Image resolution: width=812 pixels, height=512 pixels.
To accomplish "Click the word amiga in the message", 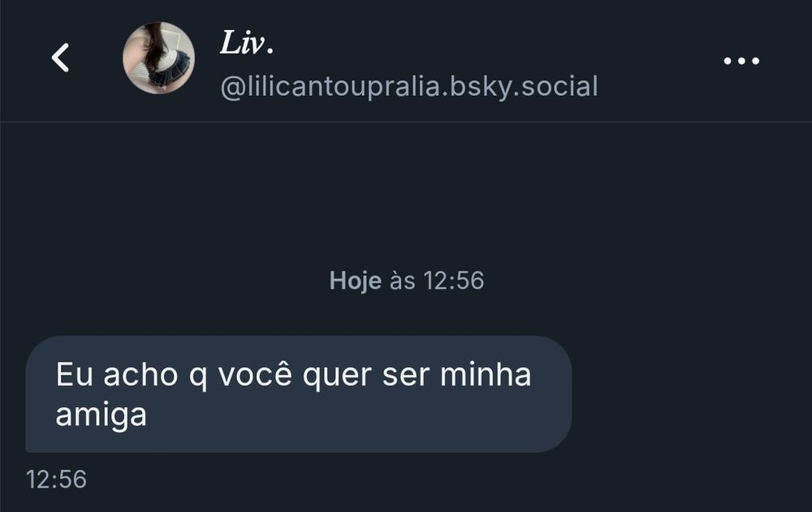I will (101, 415).
